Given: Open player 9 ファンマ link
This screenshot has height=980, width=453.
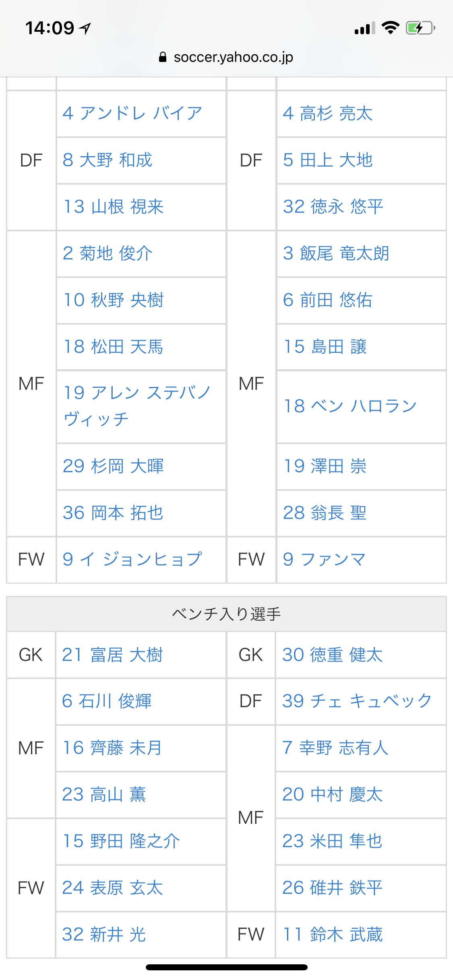Looking at the screenshot, I should (325, 559).
